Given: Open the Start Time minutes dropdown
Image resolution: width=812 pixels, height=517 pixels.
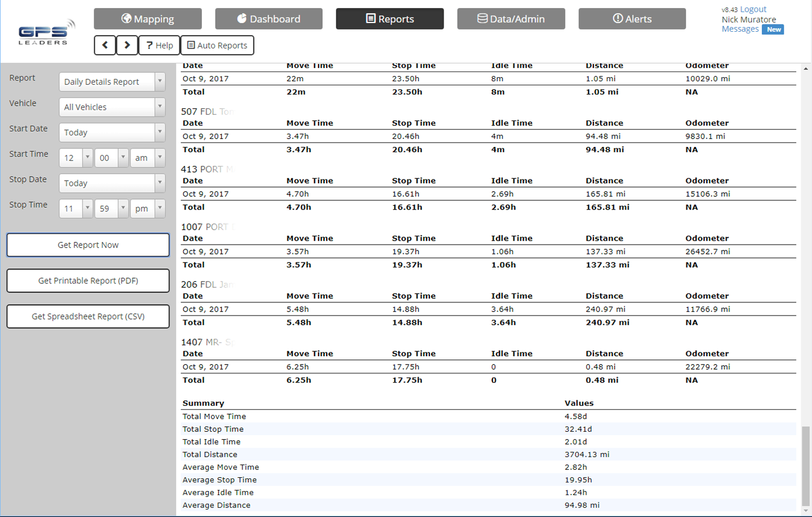Looking at the screenshot, I should pos(111,158).
